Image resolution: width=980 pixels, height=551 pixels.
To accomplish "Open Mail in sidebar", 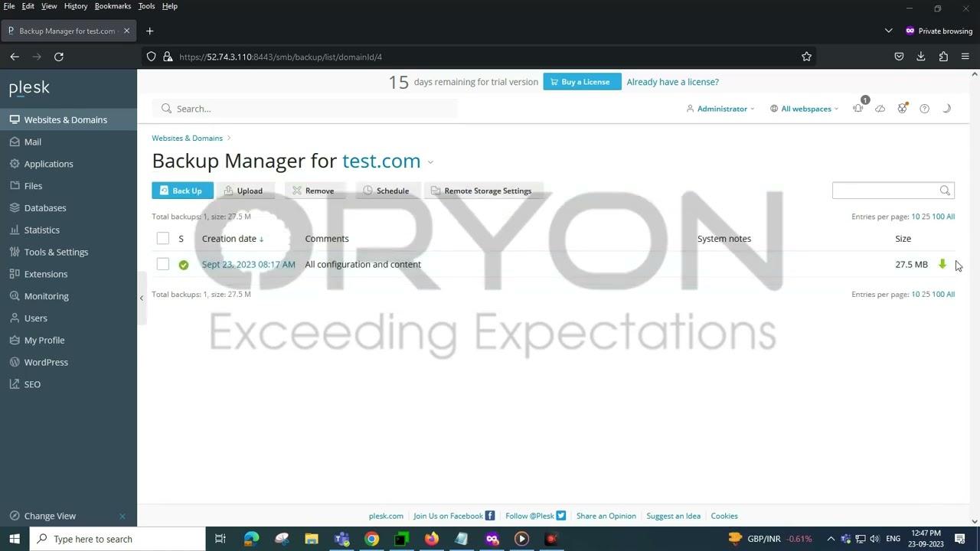I will click(32, 142).
